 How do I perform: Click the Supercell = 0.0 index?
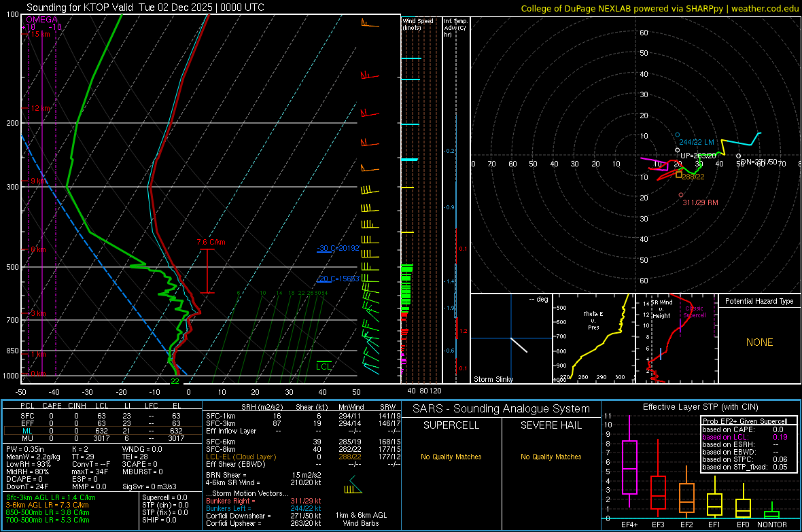coord(164,497)
